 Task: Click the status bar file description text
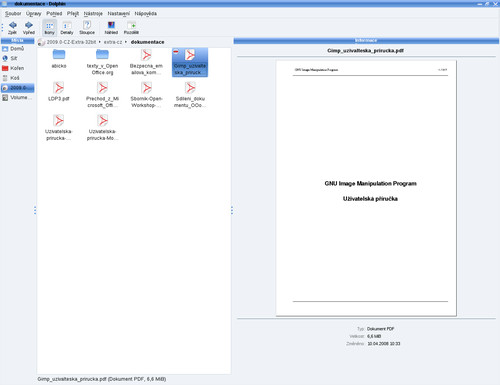point(102,379)
